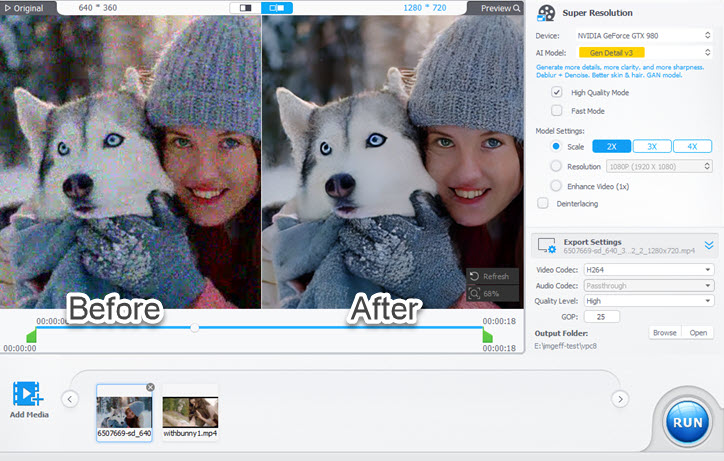724x461 pixels.
Task: Open the output folder
Action: tap(698, 333)
